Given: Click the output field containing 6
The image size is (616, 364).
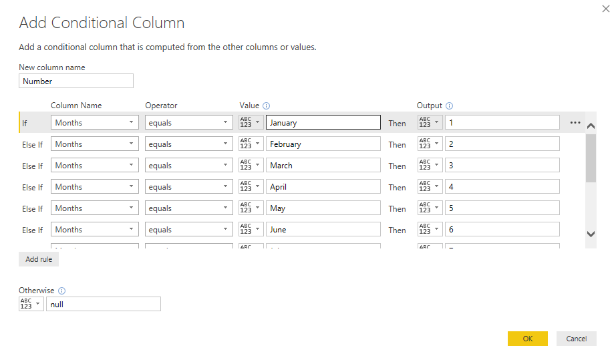Looking at the screenshot, I should coord(502,229).
